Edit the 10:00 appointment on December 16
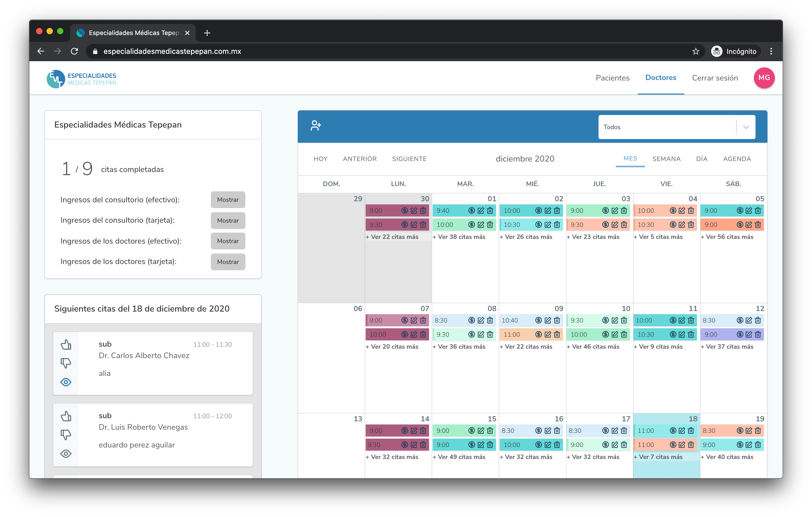The height and width of the screenshot is (517, 812). (548, 445)
